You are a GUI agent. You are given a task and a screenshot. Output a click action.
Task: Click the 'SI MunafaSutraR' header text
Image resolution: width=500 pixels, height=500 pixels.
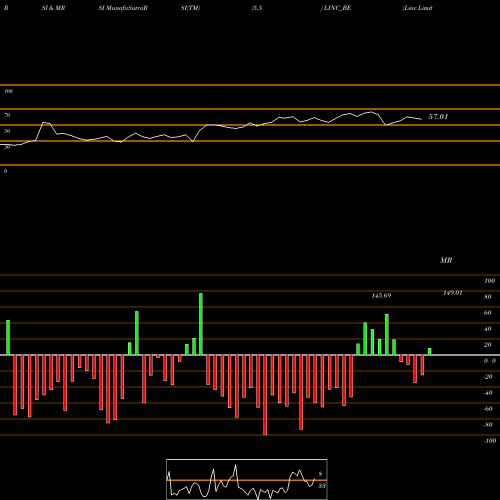[x=123, y=8]
